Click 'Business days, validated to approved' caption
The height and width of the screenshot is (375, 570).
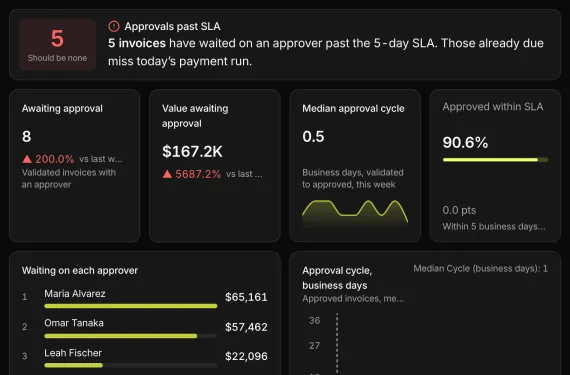pyautogui.click(x=353, y=178)
